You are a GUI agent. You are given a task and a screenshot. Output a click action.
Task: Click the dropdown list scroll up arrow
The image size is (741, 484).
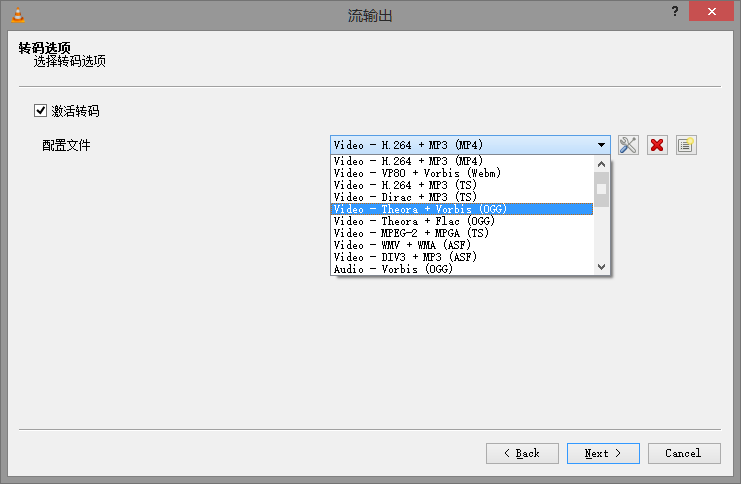[x=601, y=164]
